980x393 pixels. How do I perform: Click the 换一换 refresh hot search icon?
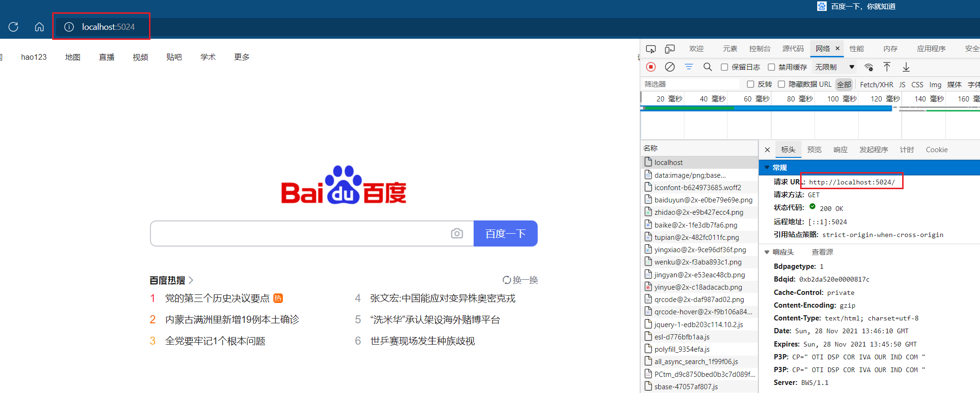click(507, 280)
